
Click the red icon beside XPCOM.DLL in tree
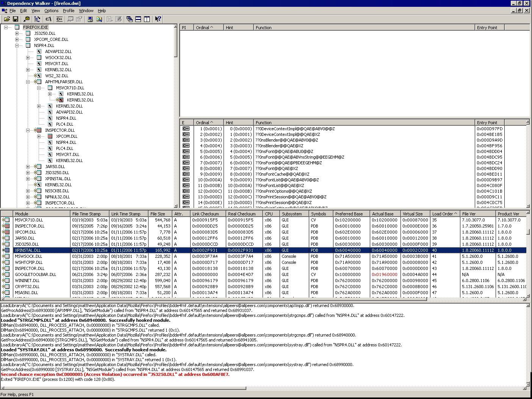[50, 136]
